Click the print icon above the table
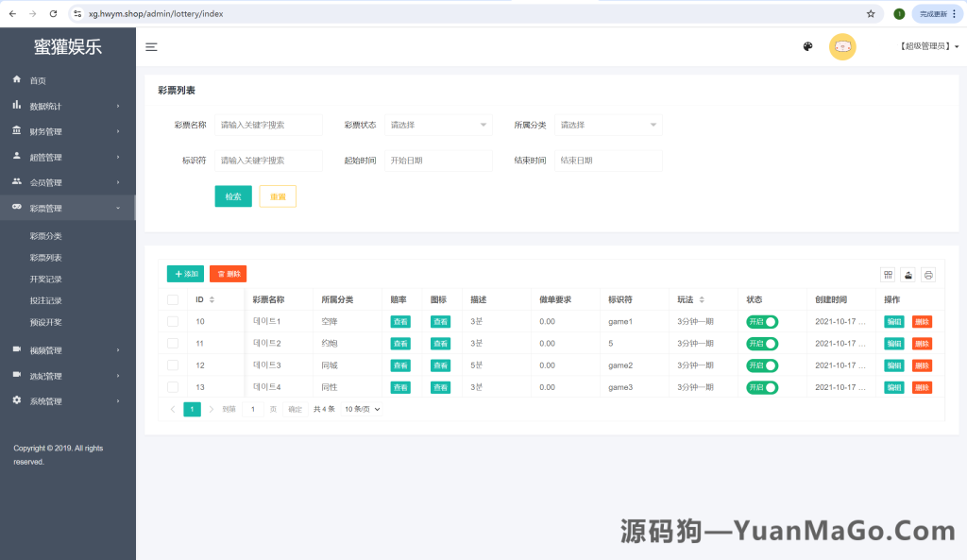The height and width of the screenshot is (560, 967). 928,274
